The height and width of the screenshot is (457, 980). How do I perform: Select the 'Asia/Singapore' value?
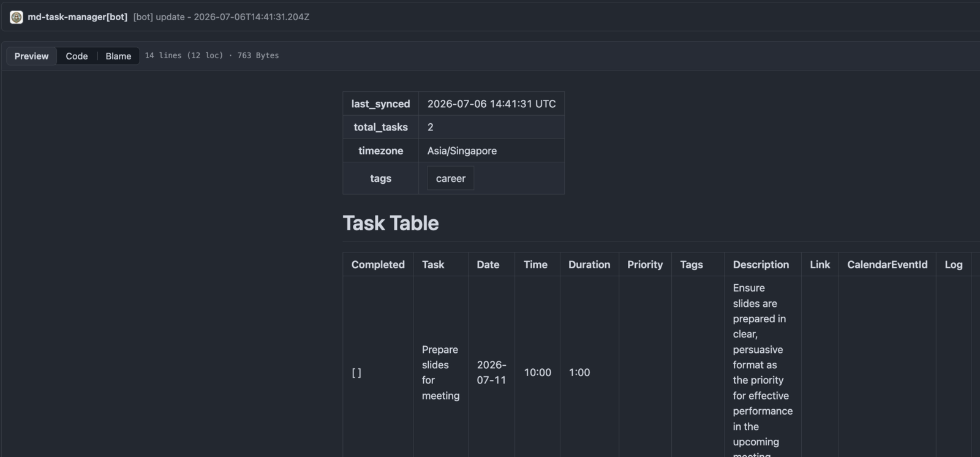pos(462,151)
